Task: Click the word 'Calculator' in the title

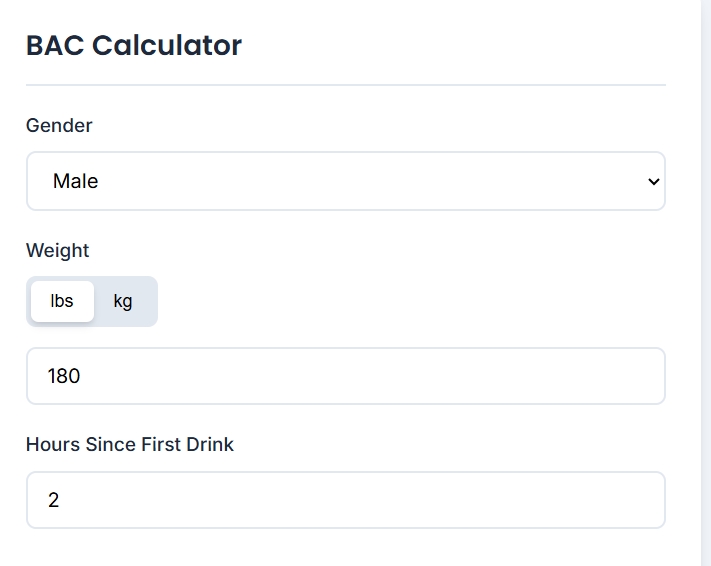Action: point(167,45)
